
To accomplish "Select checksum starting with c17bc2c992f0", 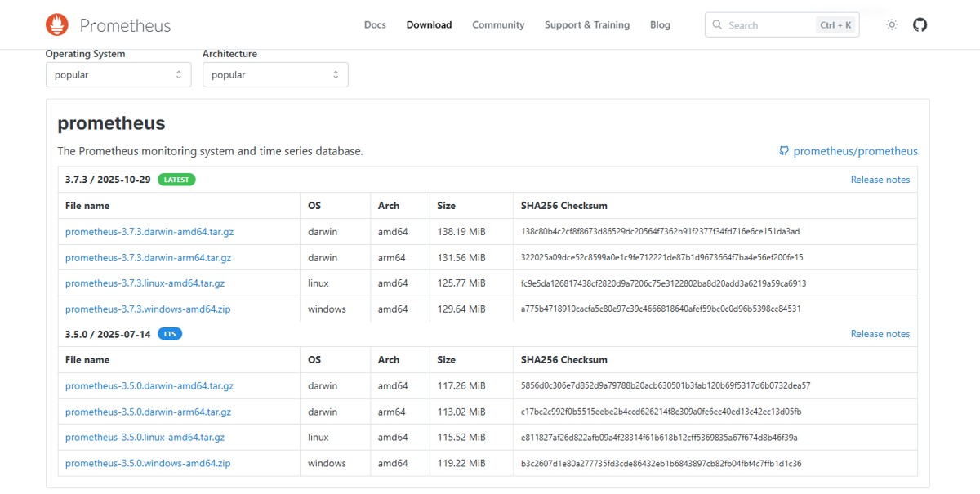I will pos(661,412).
